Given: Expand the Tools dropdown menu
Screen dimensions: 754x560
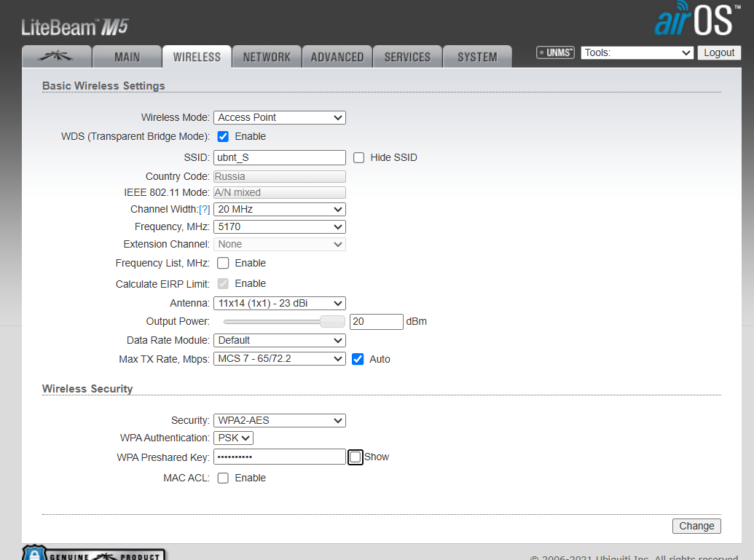Looking at the screenshot, I should [637, 52].
